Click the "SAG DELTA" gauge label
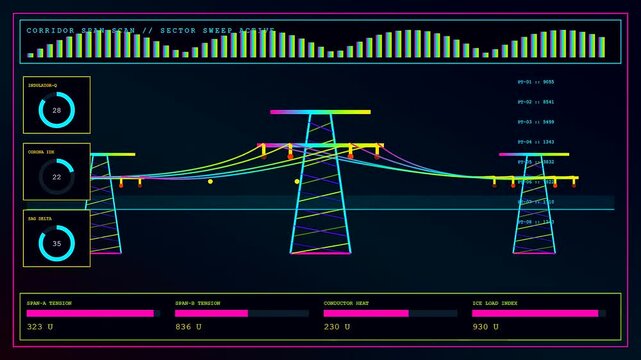 40,219
